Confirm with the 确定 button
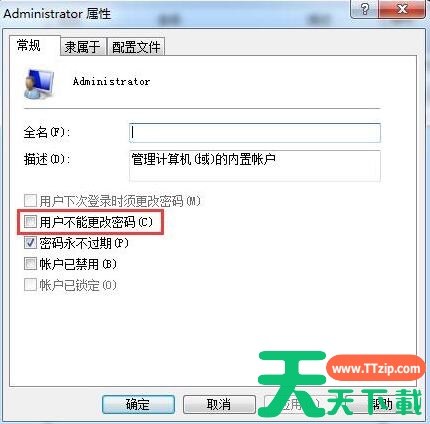Screen dimensions: 430x424 coord(138,404)
